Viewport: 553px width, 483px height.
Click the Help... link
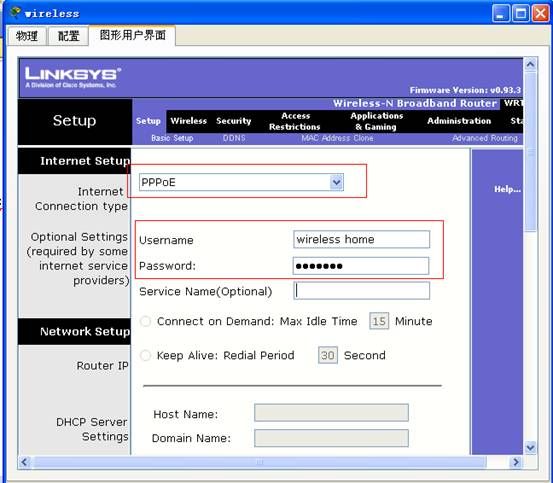tap(507, 189)
